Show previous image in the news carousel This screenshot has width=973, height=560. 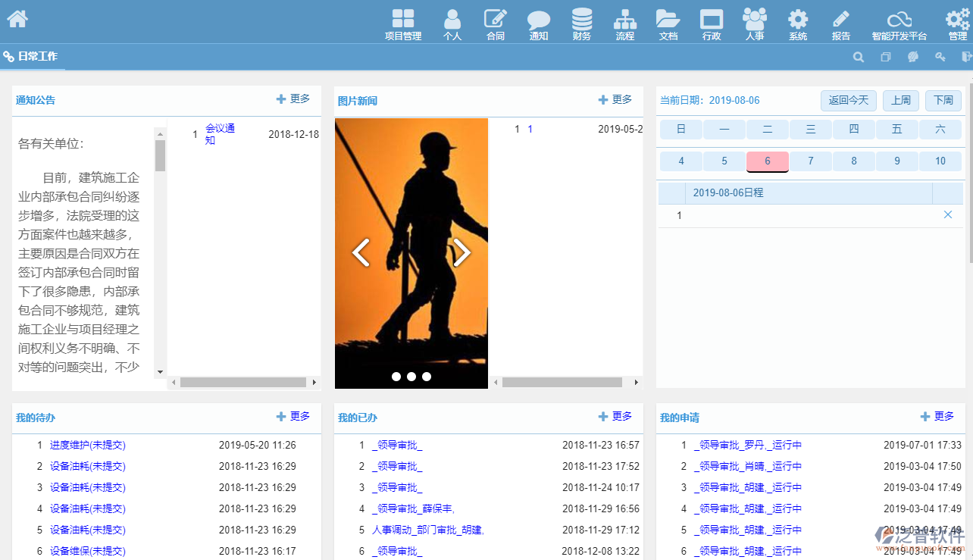click(x=361, y=253)
